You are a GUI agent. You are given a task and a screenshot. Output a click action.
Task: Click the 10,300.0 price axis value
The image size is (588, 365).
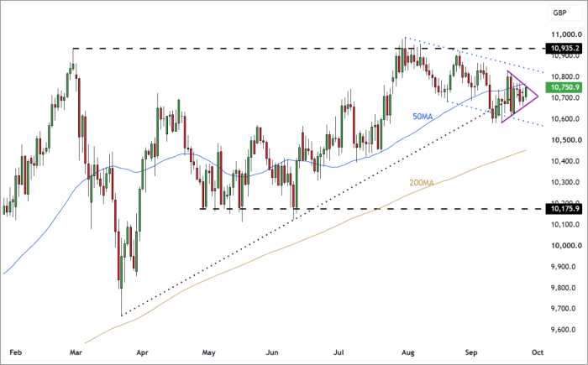tap(566, 182)
